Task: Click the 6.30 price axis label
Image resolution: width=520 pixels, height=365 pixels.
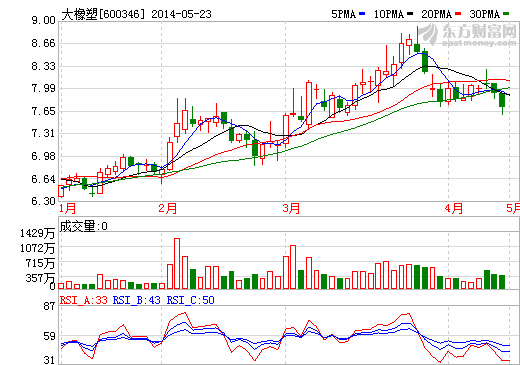Action: click(43, 201)
